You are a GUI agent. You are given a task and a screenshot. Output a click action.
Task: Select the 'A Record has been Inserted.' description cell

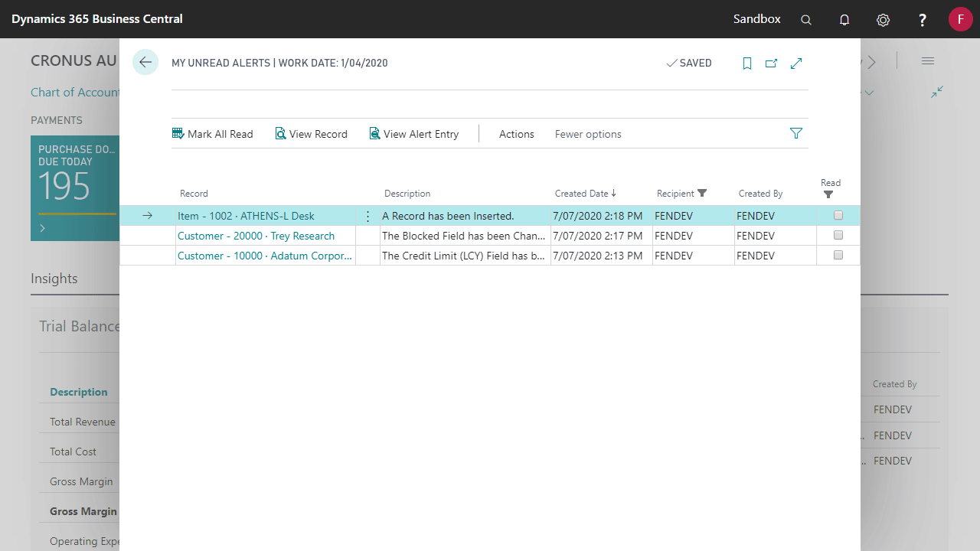pyautogui.click(x=465, y=216)
